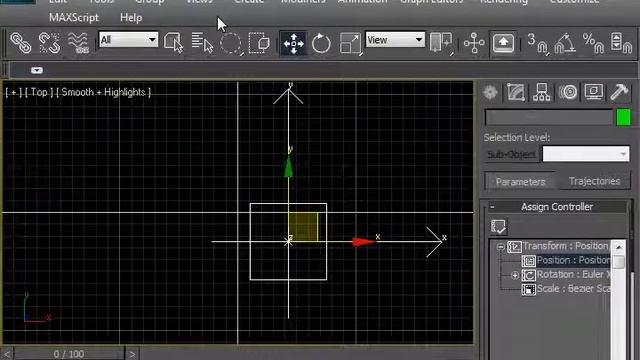Switch to the Display command panel tab

[594, 92]
